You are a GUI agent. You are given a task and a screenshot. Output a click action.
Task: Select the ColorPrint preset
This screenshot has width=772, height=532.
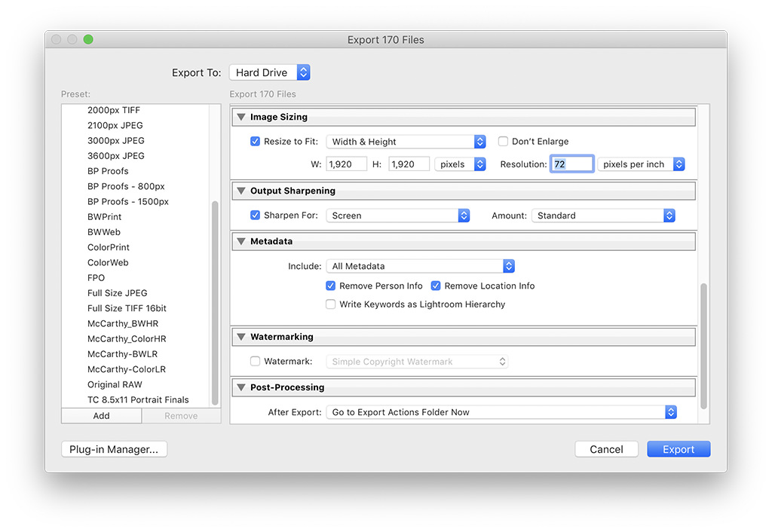point(109,248)
